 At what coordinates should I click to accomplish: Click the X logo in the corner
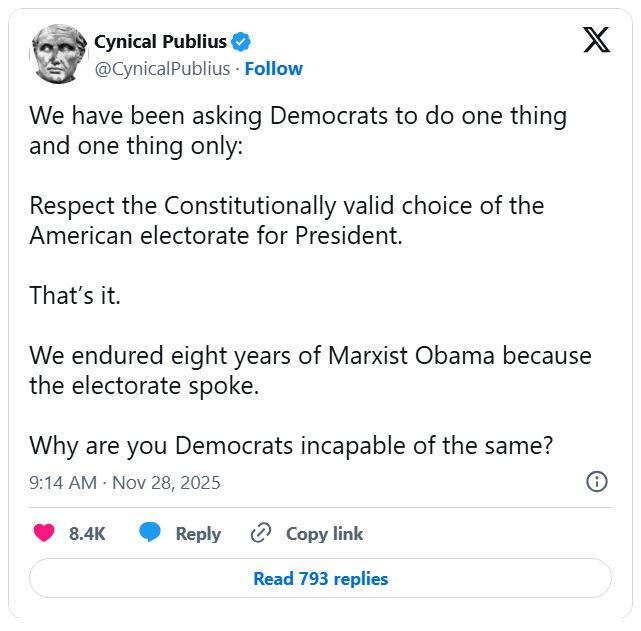(596, 40)
